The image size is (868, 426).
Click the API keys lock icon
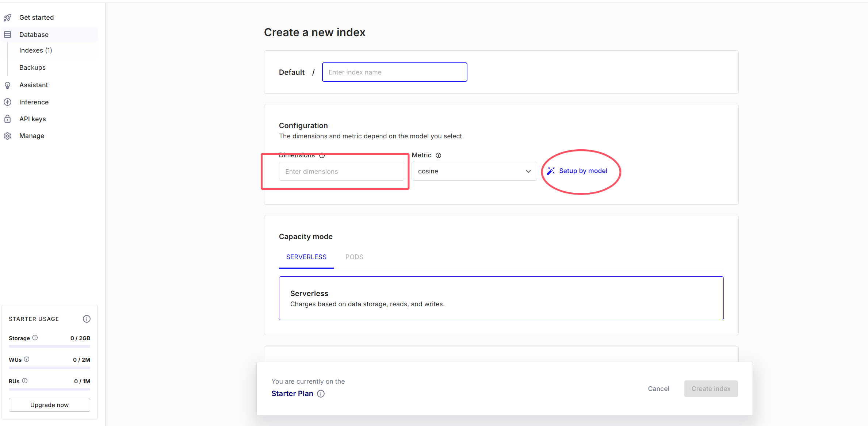[7, 119]
